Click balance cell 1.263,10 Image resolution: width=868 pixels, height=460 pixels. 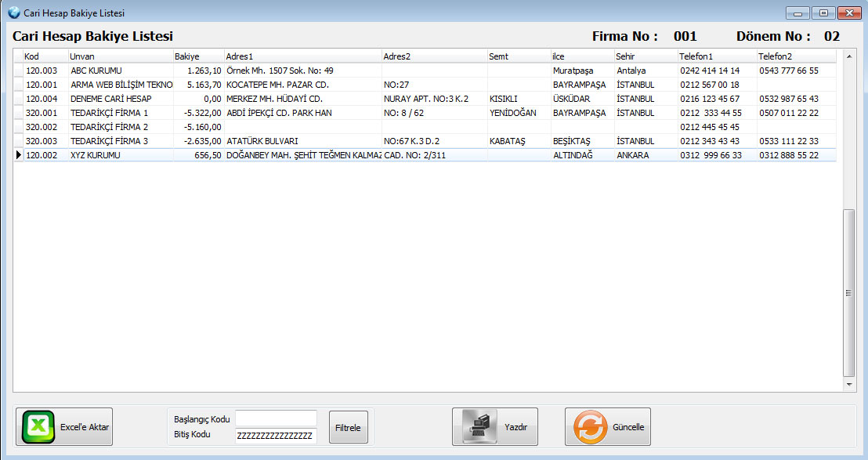pyautogui.click(x=199, y=71)
